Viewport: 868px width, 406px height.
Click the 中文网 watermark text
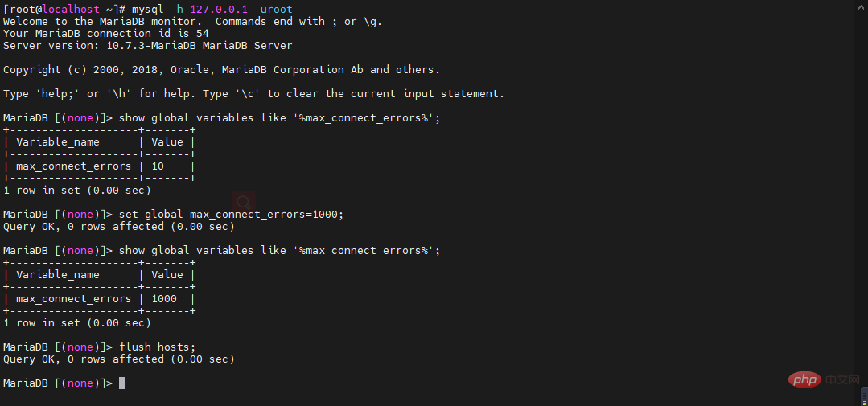842,380
